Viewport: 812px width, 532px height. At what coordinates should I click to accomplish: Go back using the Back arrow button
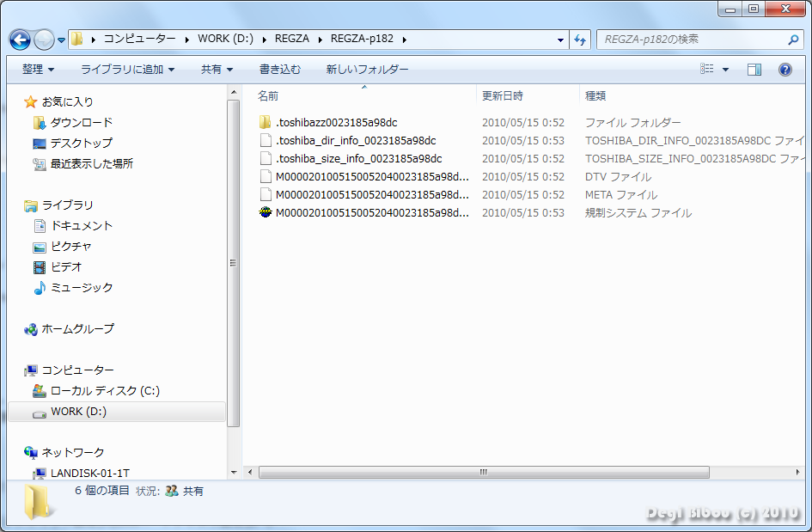click(21, 40)
